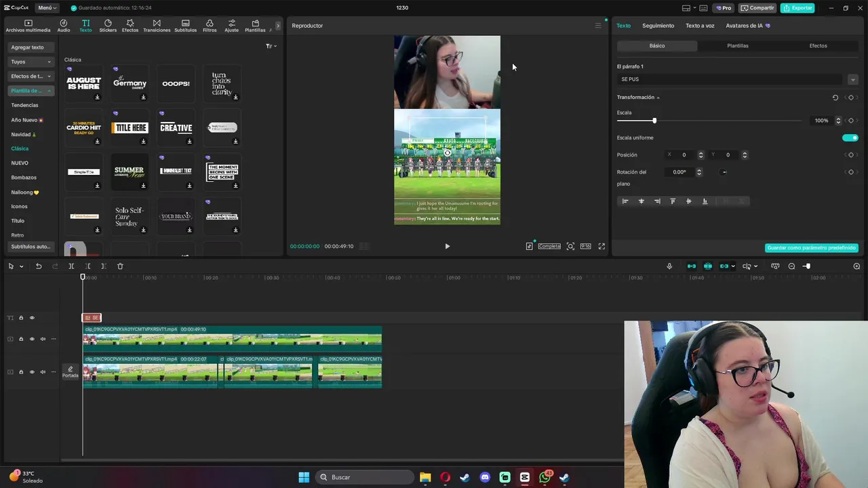The width and height of the screenshot is (868, 488).
Task: Delete the selected clip
Action: coord(120,266)
